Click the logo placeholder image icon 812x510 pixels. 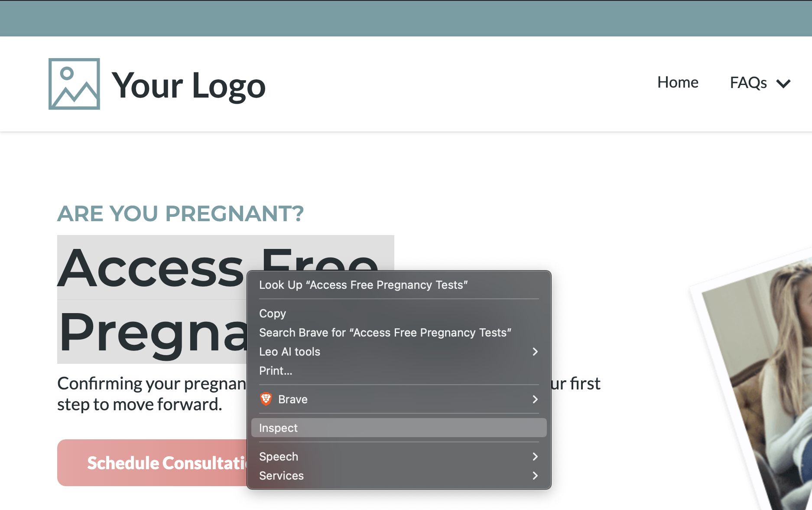74,84
